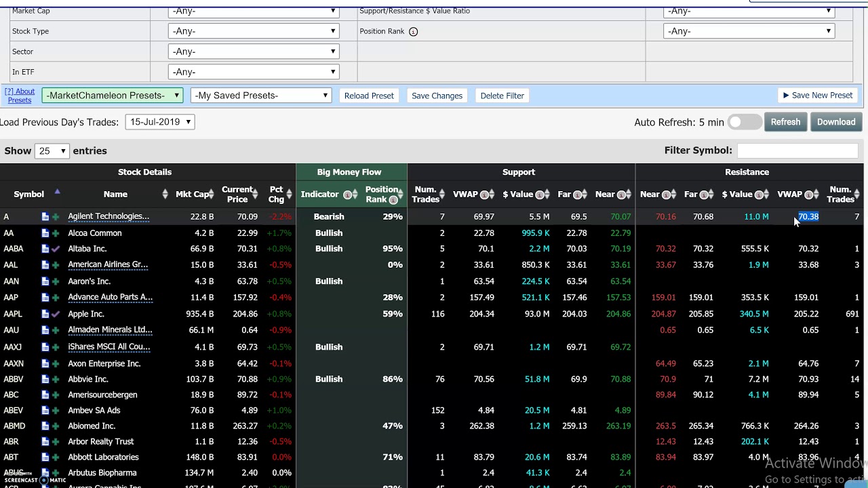868x488 pixels.
Task: Click the plus icon for iShares MSCI row
Action: click(56, 347)
